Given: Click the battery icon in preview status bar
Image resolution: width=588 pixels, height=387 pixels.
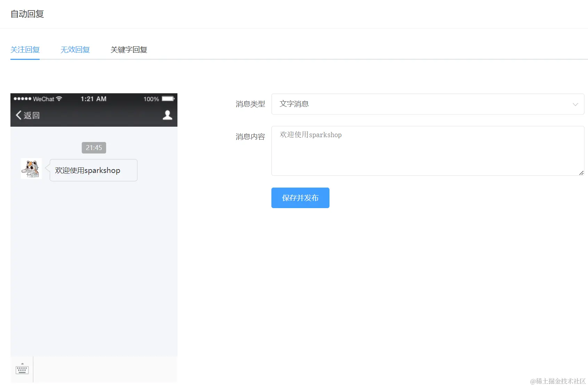Looking at the screenshot, I should click(168, 99).
